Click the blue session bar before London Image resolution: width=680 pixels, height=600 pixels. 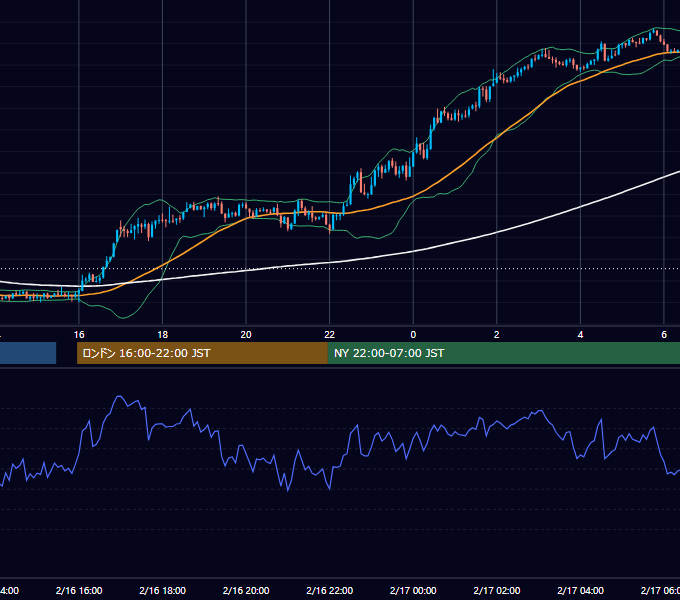point(28,353)
